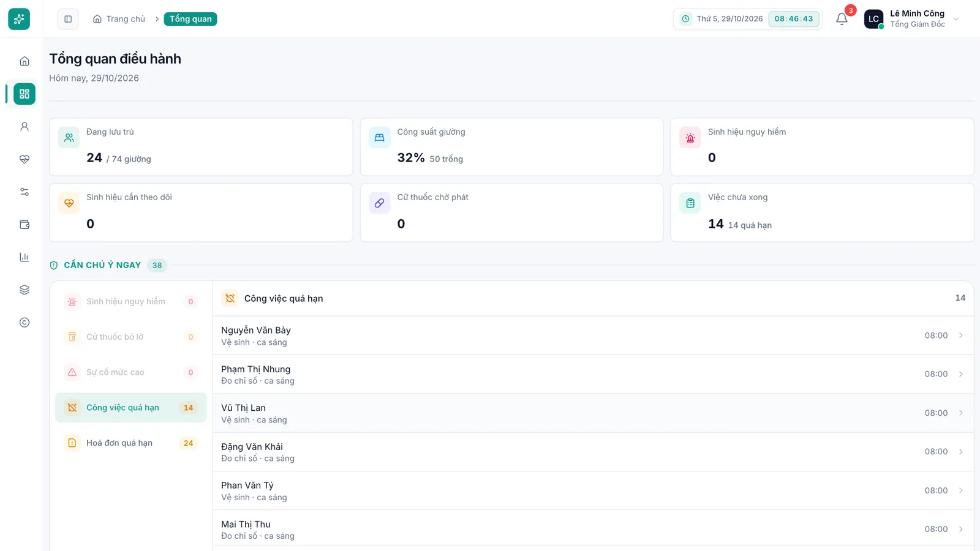This screenshot has height=551, width=980.
Task: Select the Hoá đơn quá hạn category
Action: pyautogui.click(x=131, y=443)
